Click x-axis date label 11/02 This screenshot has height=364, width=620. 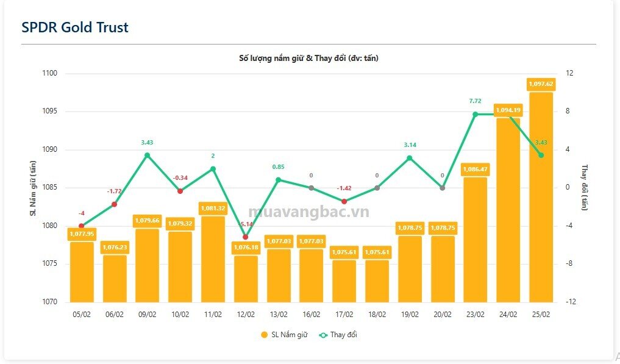[x=213, y=315]
